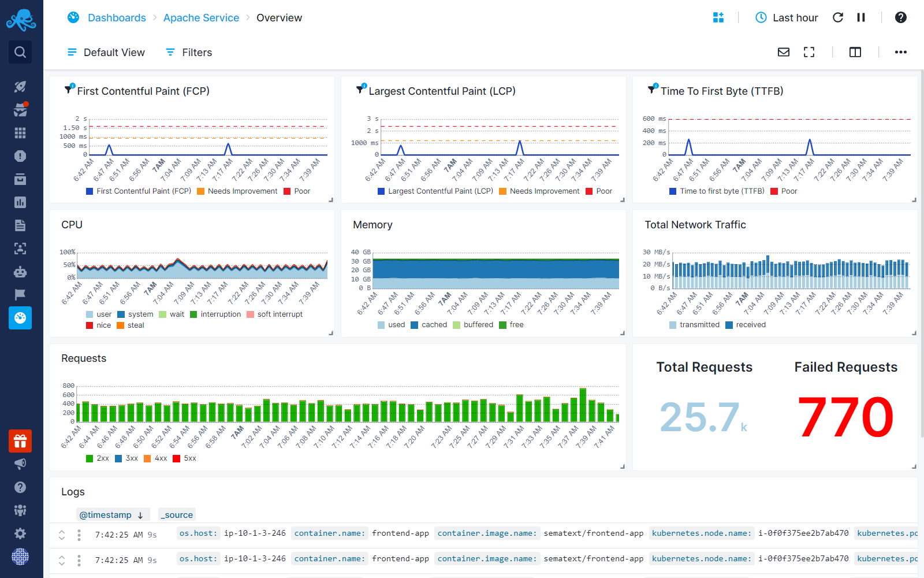Click the search icon in sidebar
Viewport: 924px width, 578px height.
coord(20,52)
